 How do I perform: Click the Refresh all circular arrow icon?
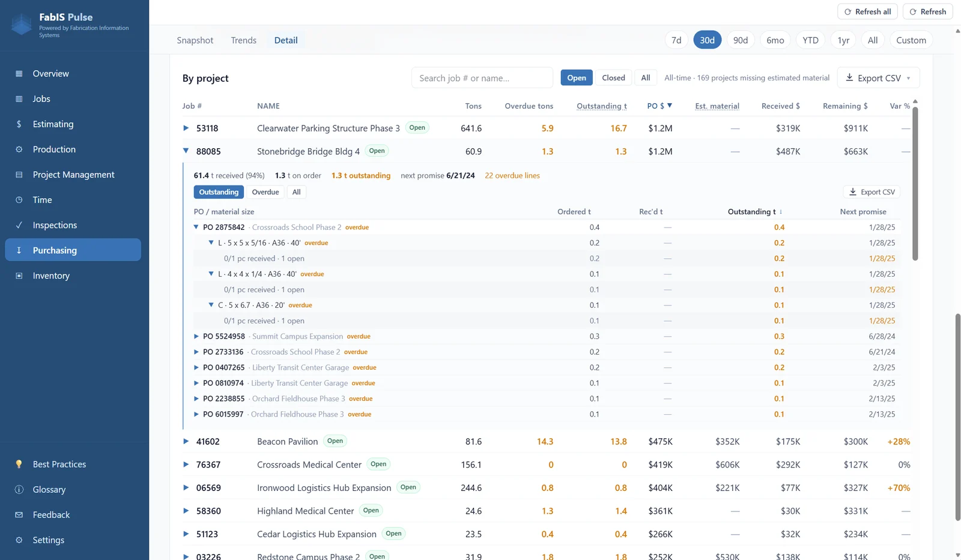pyautogui.click(x=848, y=11)
